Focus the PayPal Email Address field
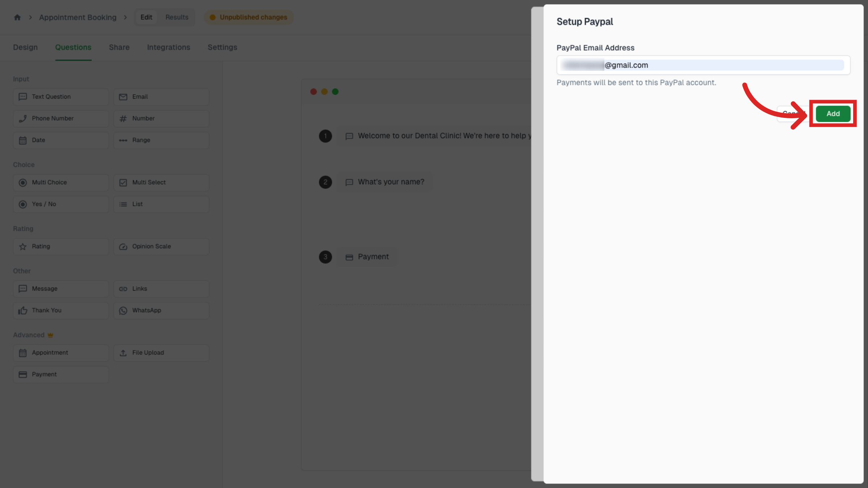 pos(703,65)
